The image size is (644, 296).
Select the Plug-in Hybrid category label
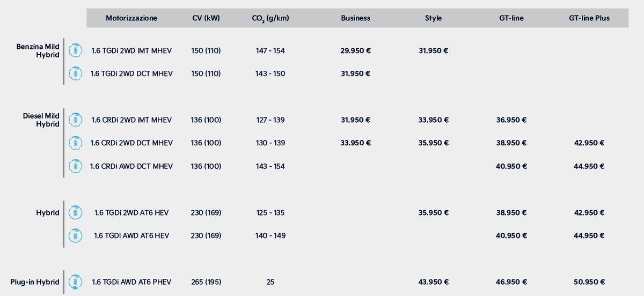tap(35, 282)
